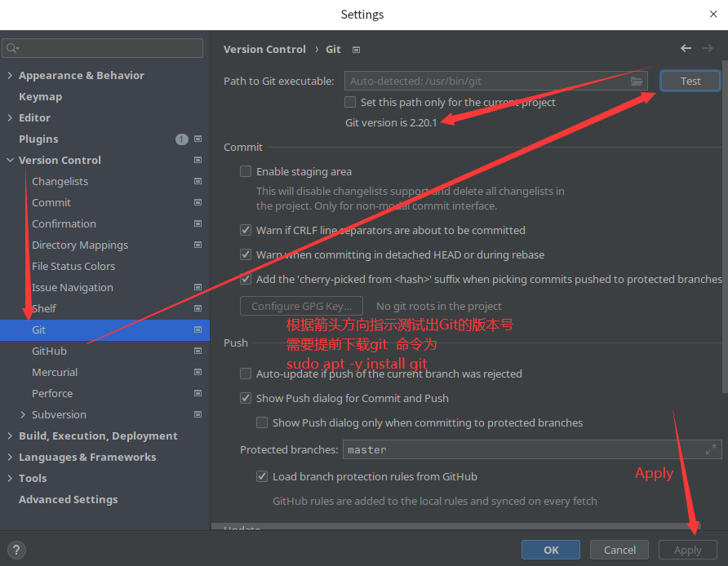Click project-level icon on the GitHub row

[x=198, y=351]
